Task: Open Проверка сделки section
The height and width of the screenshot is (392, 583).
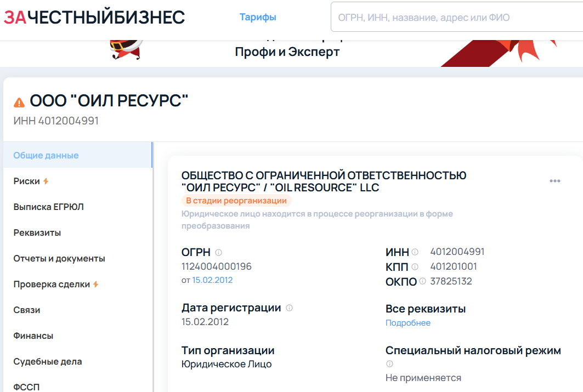Action: coord(52,284)
